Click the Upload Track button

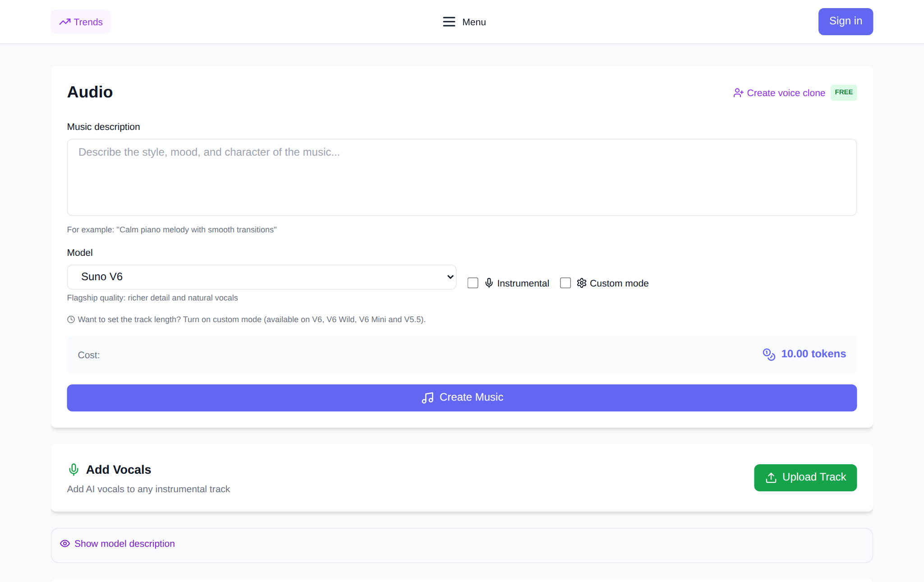[805, 477]
